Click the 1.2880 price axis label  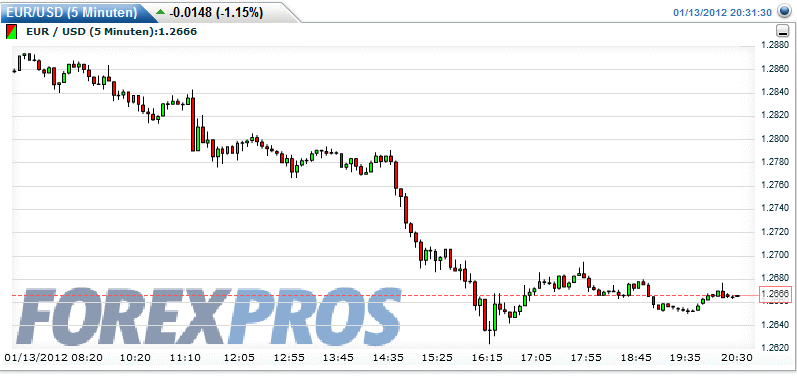[775, 45]
